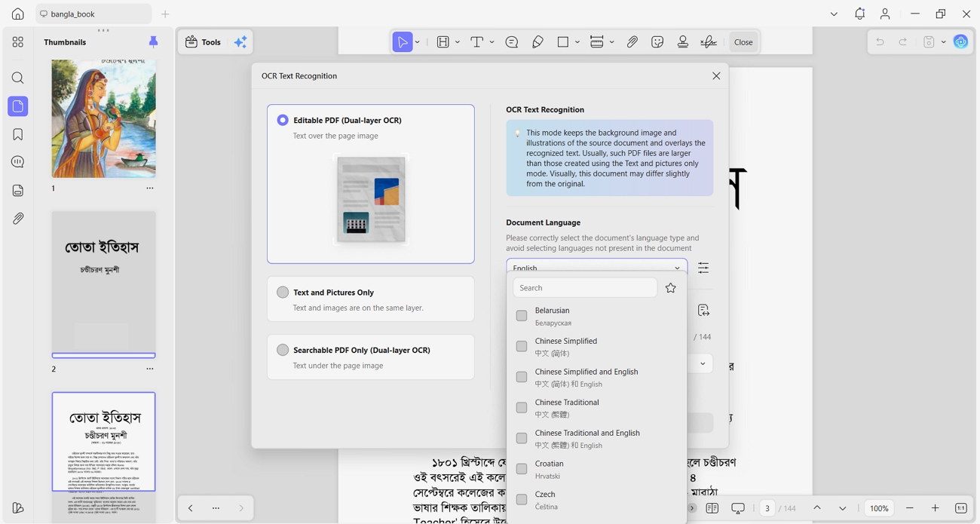Click the page range icon in dialog
Viewport: 980px width, 524px height.
703,311
